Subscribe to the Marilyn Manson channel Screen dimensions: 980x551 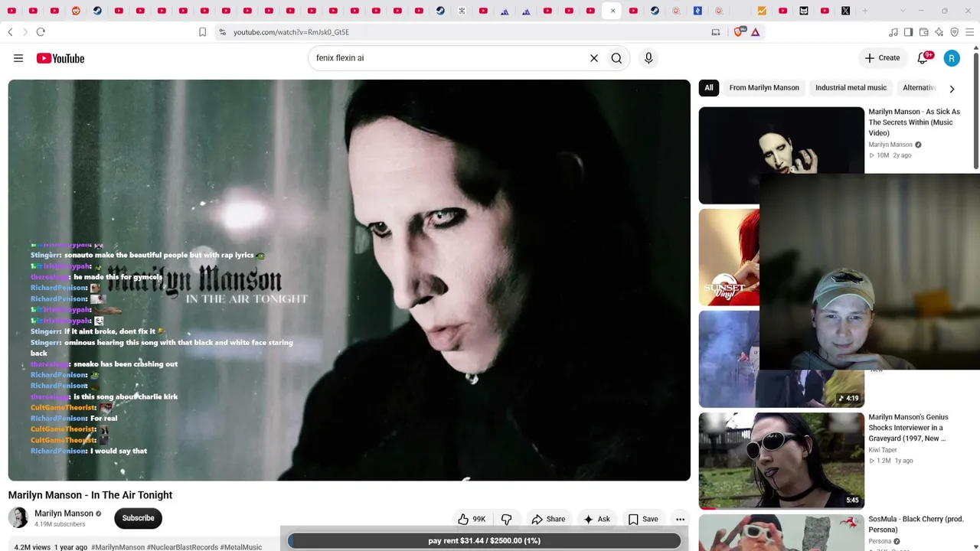click(x=138, y=518)
